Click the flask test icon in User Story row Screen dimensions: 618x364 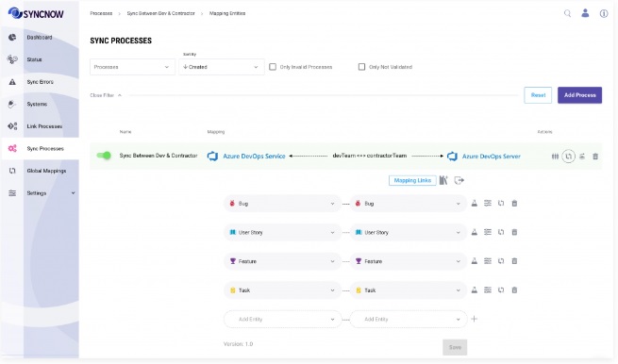(475, 232)
